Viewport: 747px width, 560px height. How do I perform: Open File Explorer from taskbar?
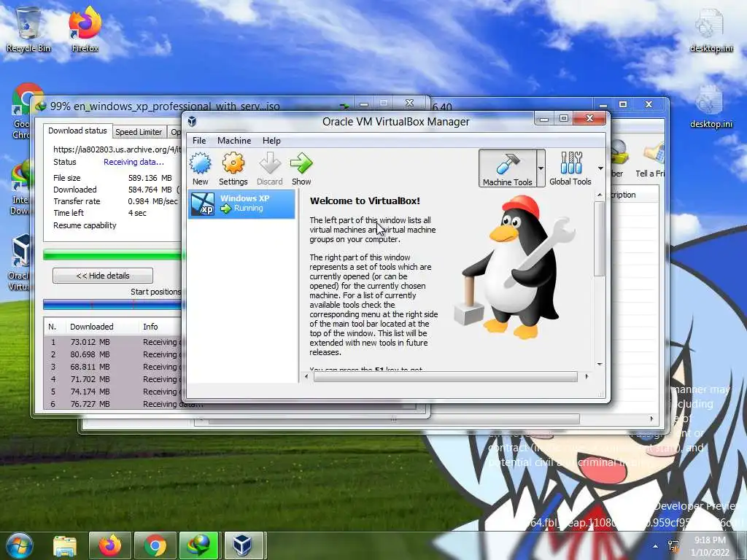click(65, 545)
